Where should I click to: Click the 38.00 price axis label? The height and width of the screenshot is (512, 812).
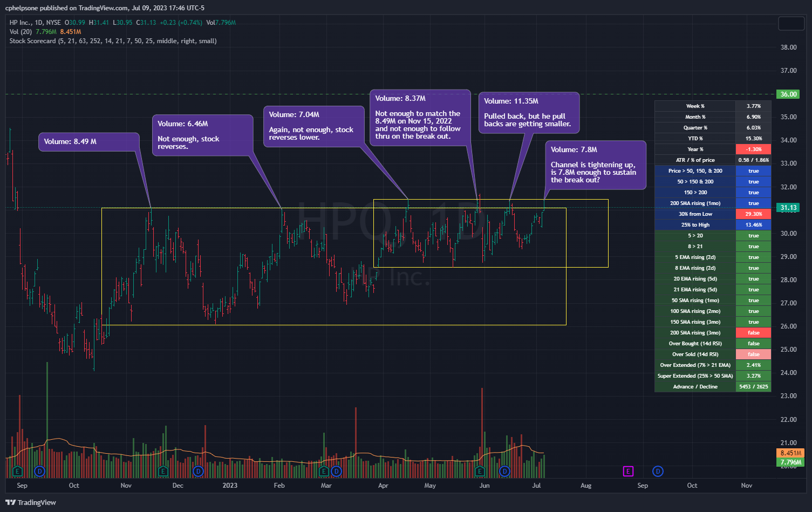point(788,47)
